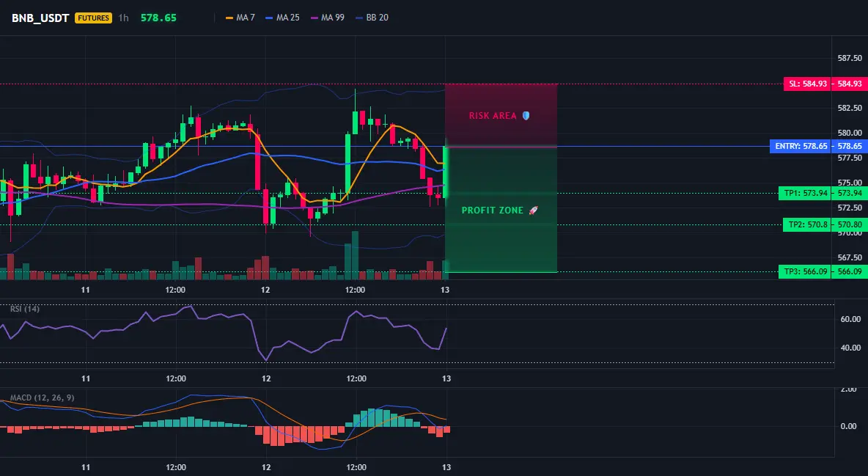868x476 pixels.
Task: Click RSI axis value 40.00
Action: point(851,348)
